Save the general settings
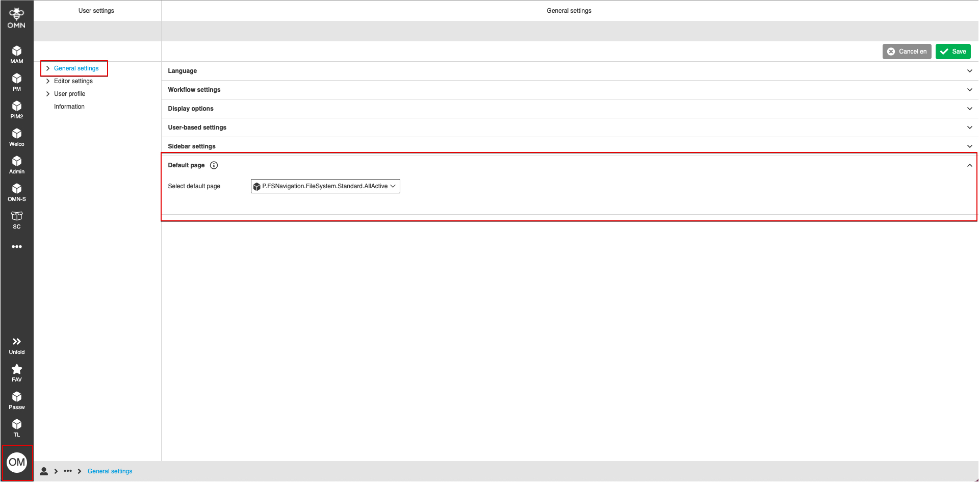The image size is (980, 483). pyautogui.click(x=952, y=51)
